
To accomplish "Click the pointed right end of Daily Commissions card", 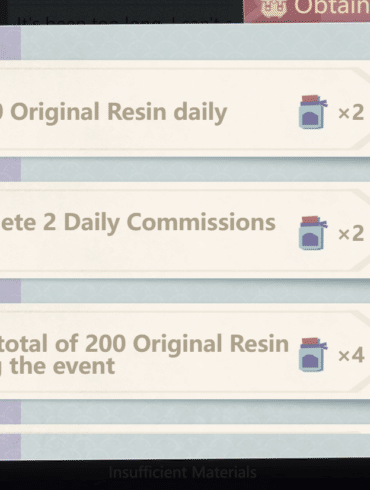I will [360, 230].
